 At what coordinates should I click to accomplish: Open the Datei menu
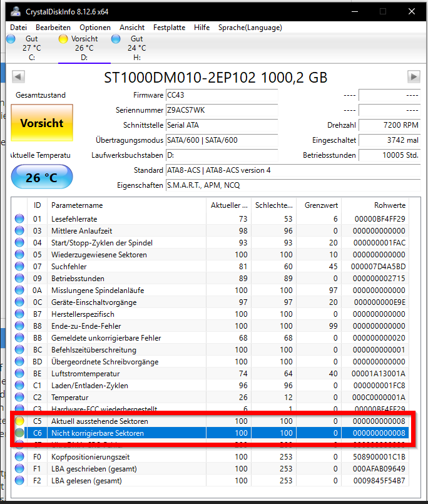pos(18,28)
